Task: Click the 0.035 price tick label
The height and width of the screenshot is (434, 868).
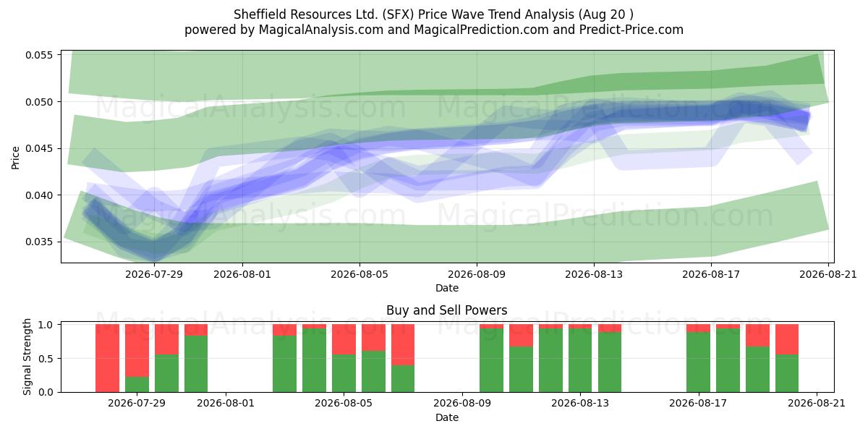Action: (40, 242)
